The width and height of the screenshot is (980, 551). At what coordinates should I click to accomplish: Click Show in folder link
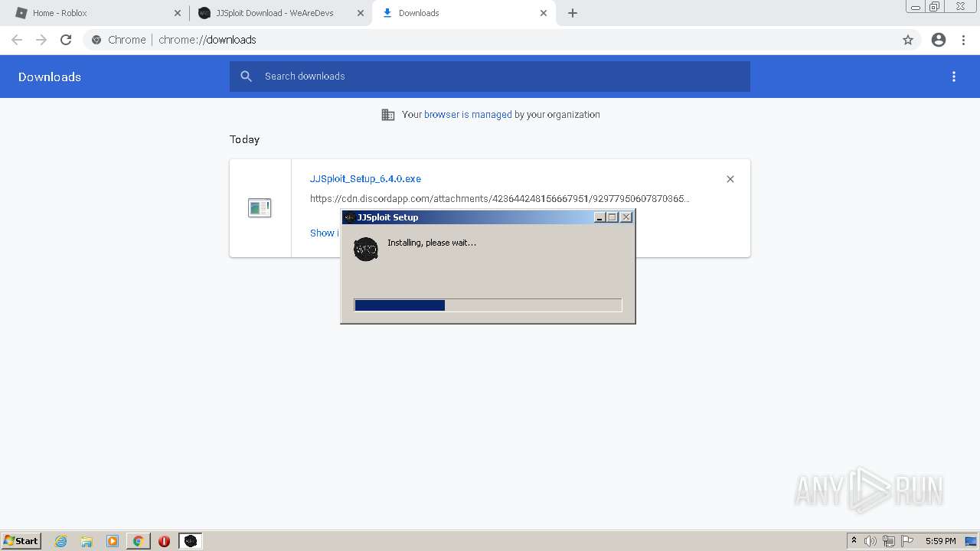[325, 233]
